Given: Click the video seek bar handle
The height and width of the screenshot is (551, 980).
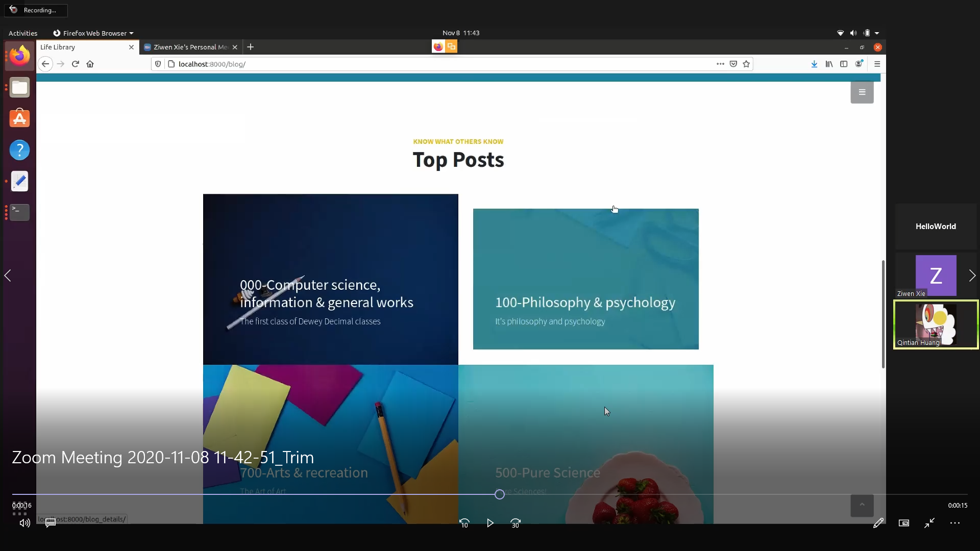Looking at the screenshot, I should (x=500, y=494).
